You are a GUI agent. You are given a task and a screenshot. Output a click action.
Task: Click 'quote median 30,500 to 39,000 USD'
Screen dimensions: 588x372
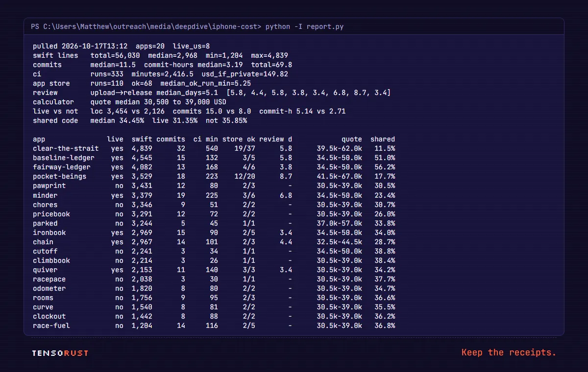click(x=158, y=102)
